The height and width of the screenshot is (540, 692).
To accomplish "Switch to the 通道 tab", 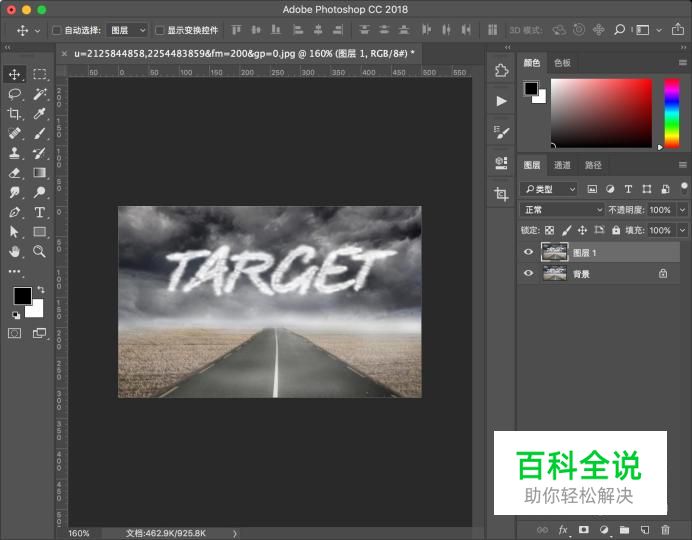I will coord(562,165).
